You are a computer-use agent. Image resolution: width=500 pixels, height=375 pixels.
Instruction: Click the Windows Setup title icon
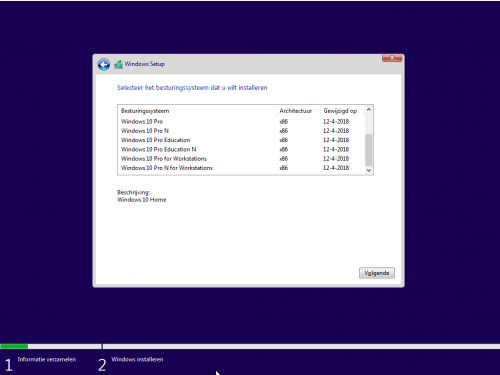tap(118, 64)
